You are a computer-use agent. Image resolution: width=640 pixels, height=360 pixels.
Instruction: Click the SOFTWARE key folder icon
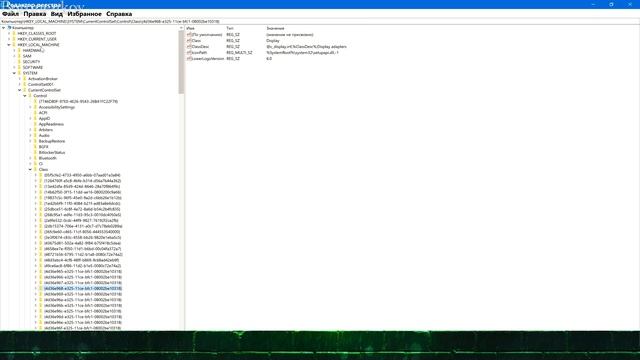pos(20,67)
